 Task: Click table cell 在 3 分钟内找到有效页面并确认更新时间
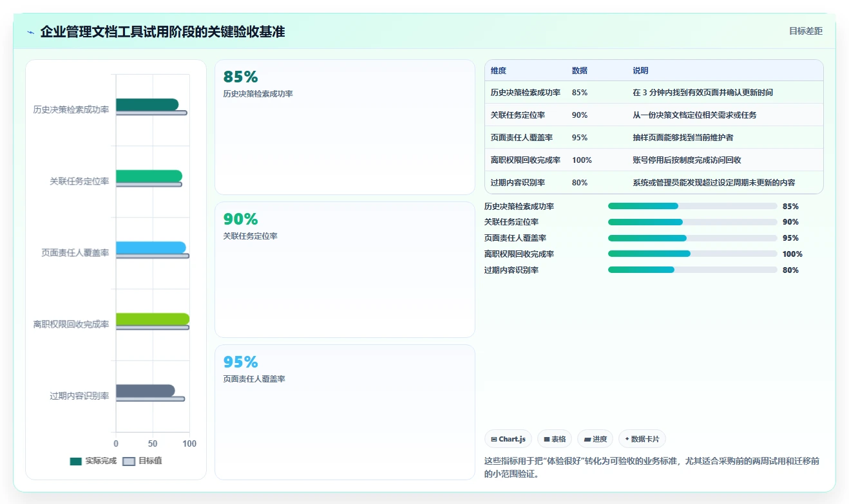pos(703,93)
